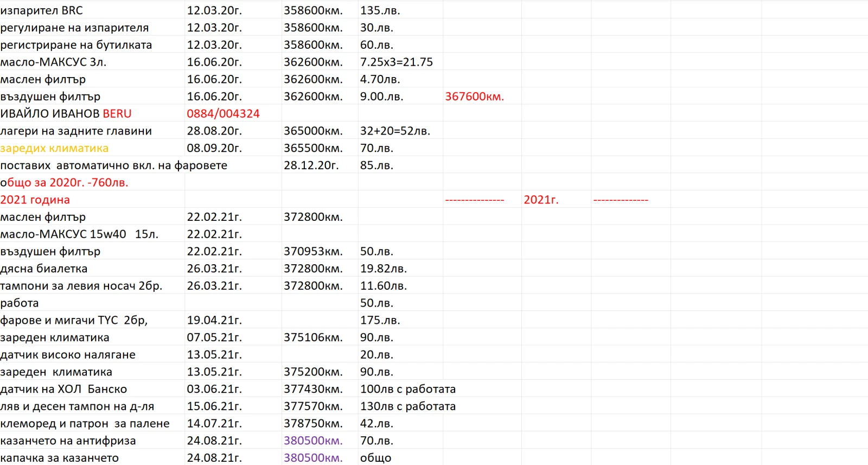Click the "датчик на ХОЛ Банско" cell

click(63, 389)
